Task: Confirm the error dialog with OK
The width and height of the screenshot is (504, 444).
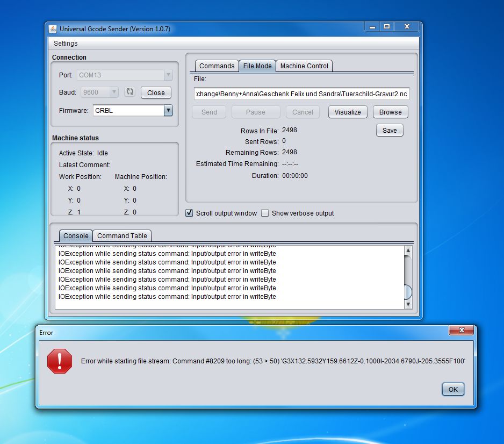Action: click(453, 389)
